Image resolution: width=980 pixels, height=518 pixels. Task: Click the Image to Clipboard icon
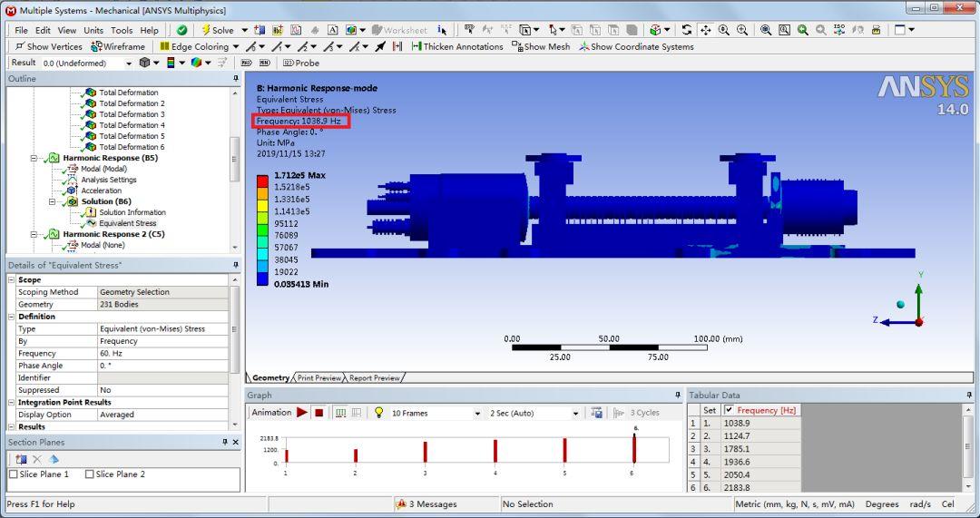tap(876, 30)
